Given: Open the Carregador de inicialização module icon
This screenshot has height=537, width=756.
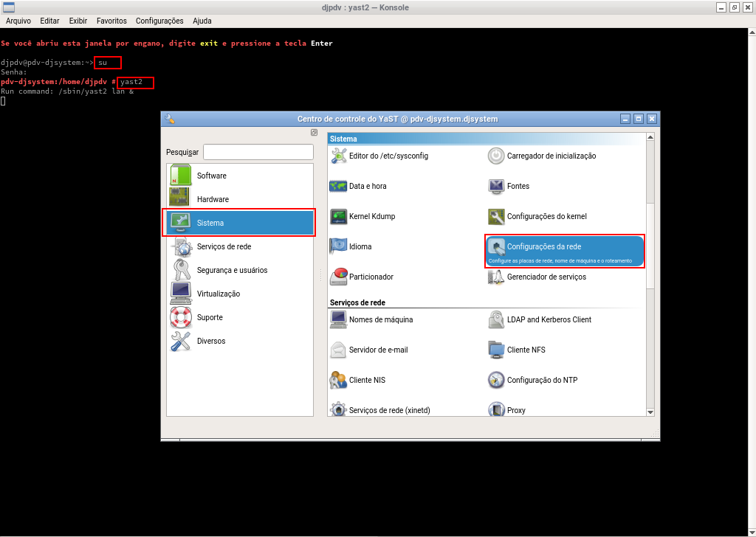Looking at the screenshot, I should [x=496, y=156].
